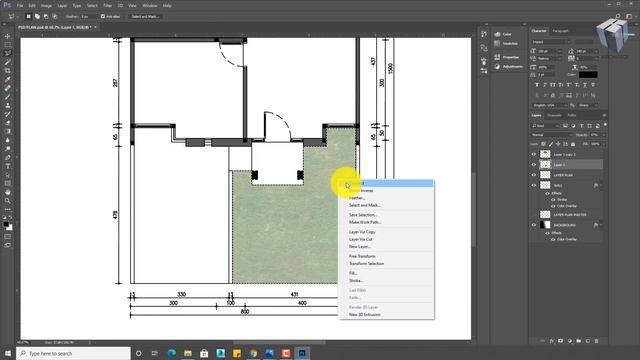Choose Free Transform from context menu

[362, 256]
